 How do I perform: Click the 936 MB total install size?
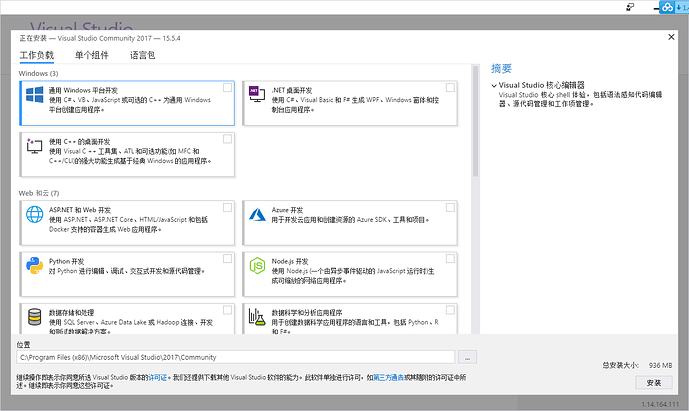pyautogui.click(x=660, y=365)
